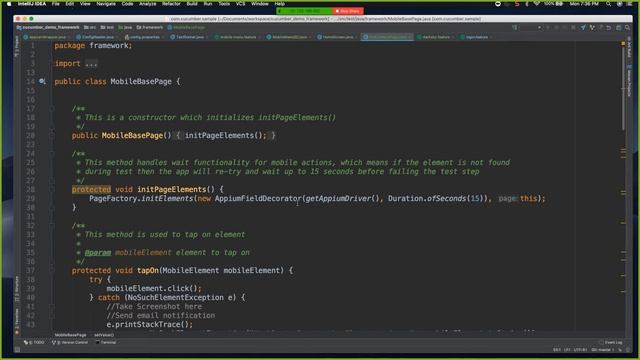Click the clock showing Mon 7:36 PM

point(584,4)
